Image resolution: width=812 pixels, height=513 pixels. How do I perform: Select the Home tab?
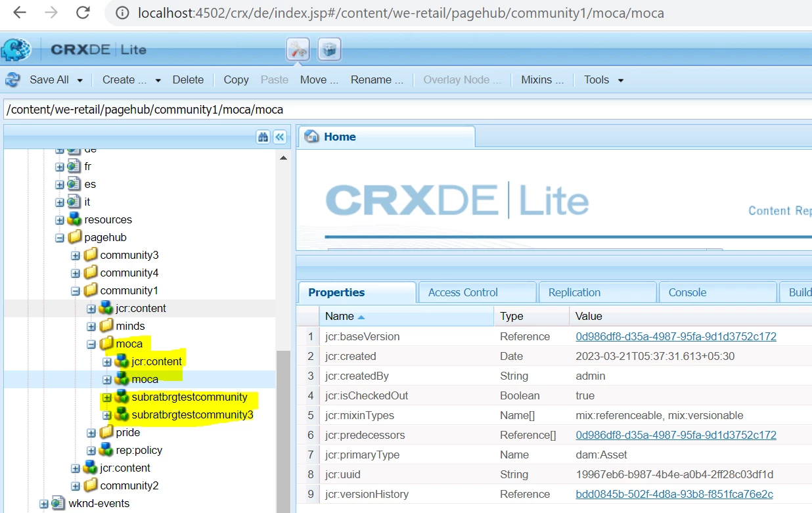(387, 137)
